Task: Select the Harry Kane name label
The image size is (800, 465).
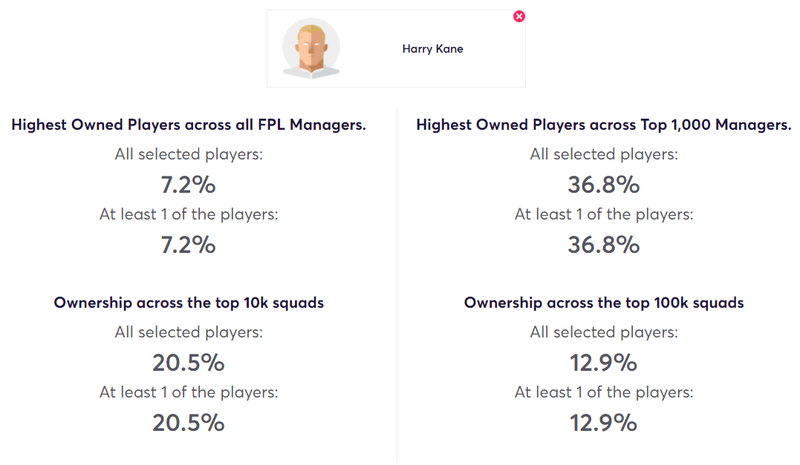Action: (x=433, y=49)
